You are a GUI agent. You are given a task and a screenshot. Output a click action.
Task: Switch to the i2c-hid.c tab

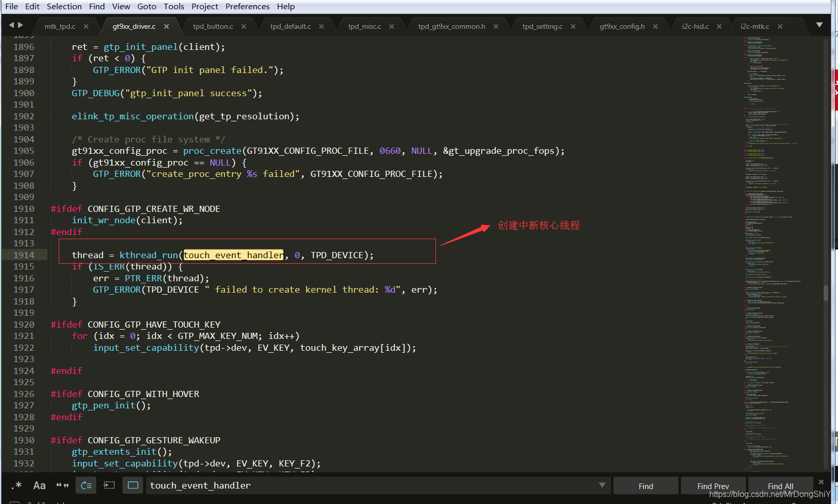(x=695, y=26)
